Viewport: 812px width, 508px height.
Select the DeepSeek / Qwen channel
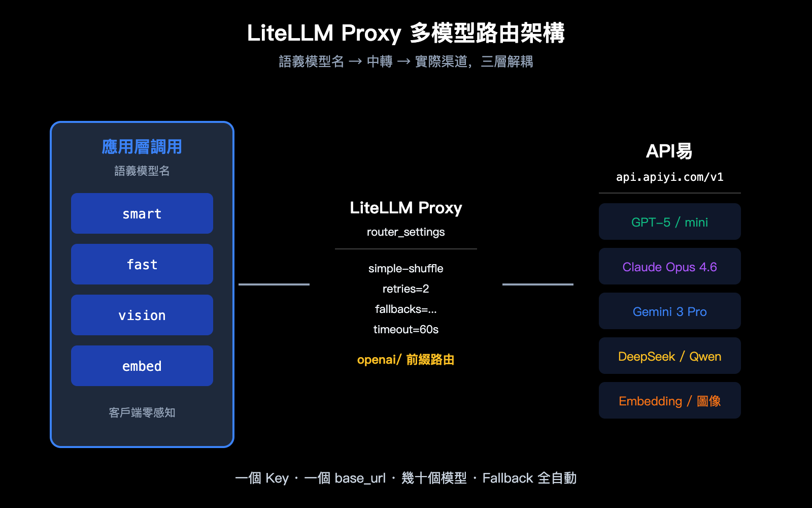pyautogui.click(x=669, y=356)
